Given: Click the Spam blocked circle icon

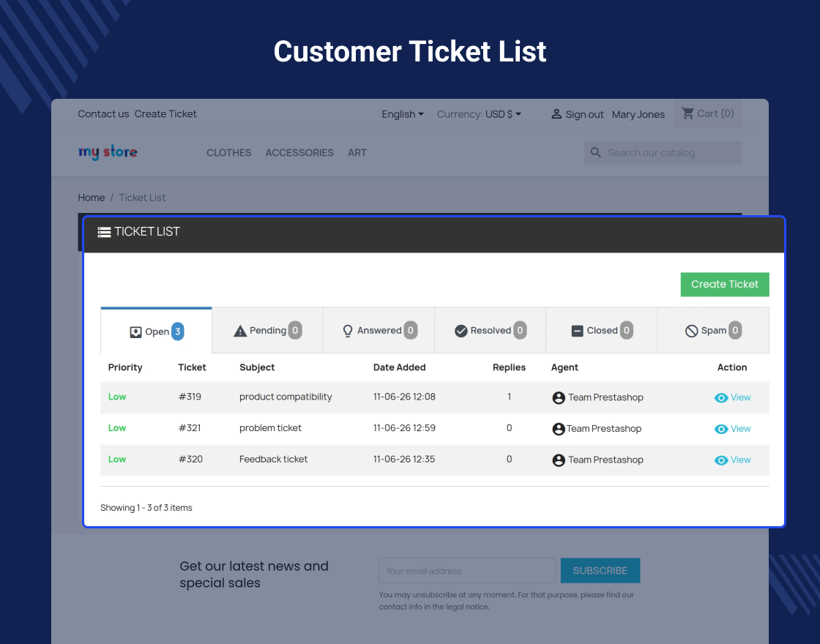Looking at the screenshot, I should 691,331.
